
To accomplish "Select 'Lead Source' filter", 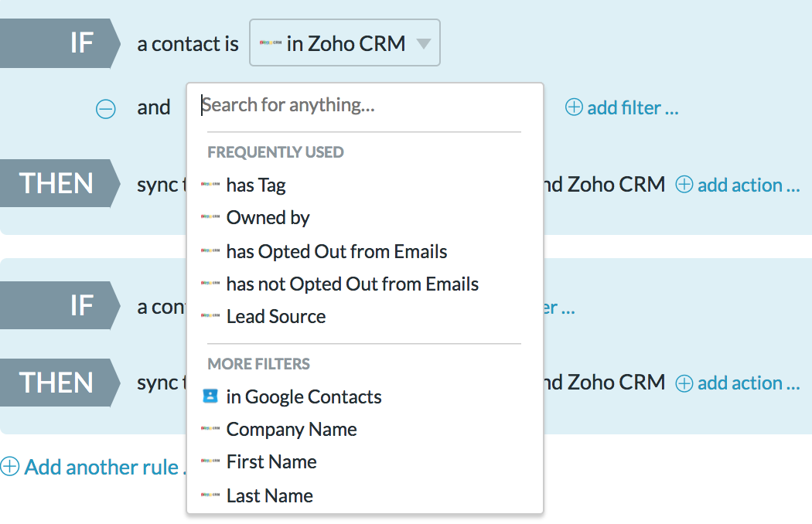I will click(276, 316).
